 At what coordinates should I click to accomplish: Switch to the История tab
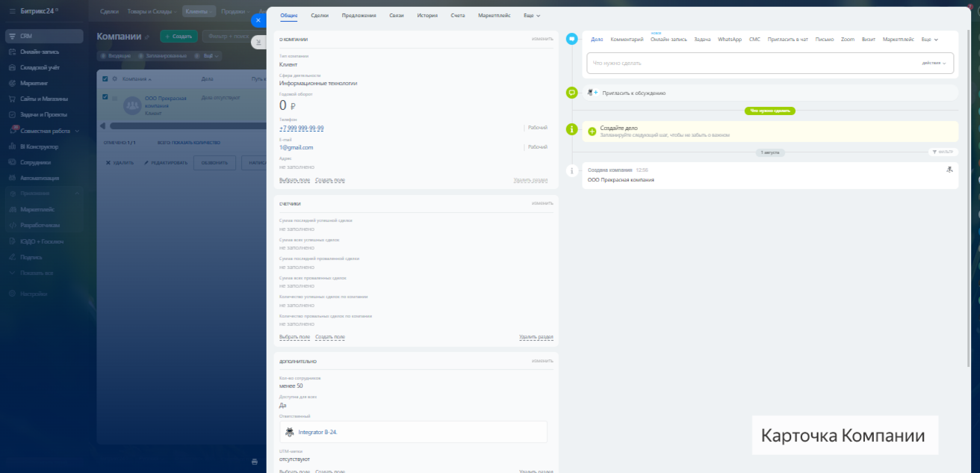pyautogui.click(x=428, y=16)
